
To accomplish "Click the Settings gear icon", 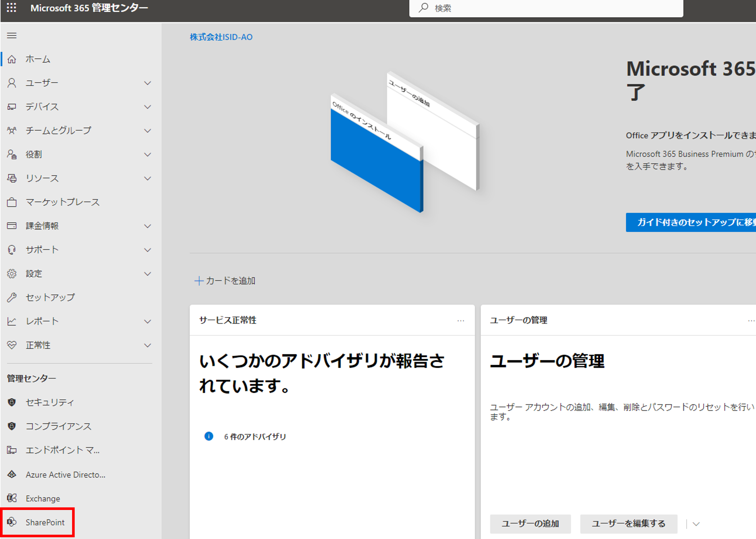I will coord(11,273).
